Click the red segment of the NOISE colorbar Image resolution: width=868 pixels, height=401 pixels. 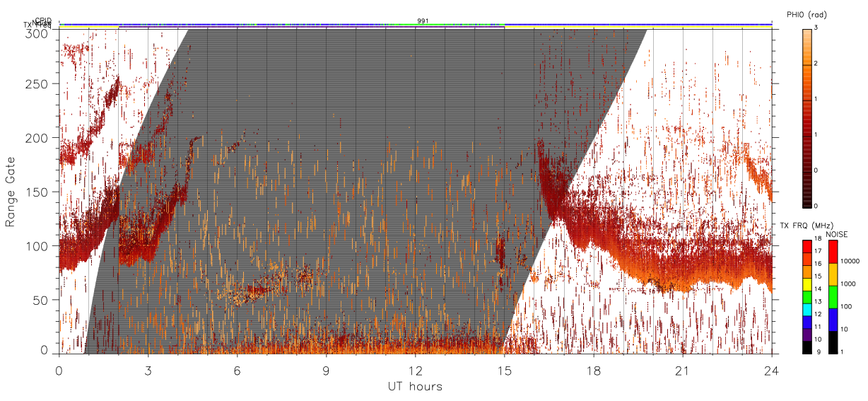point(833,252)
